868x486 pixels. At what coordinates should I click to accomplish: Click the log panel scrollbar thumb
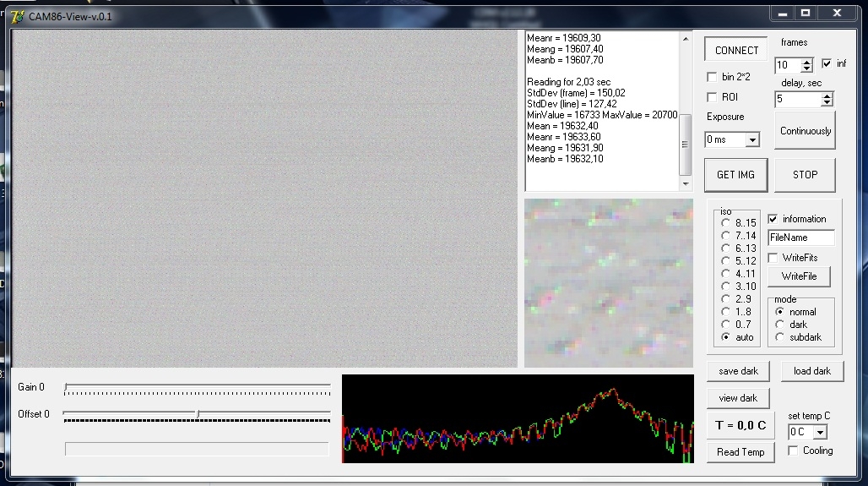pyautogui.click(x=686, y=144)
